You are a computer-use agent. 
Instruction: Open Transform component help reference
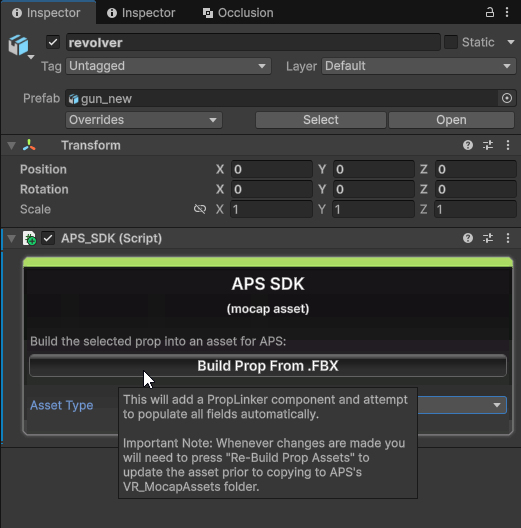tap(468, 145)
